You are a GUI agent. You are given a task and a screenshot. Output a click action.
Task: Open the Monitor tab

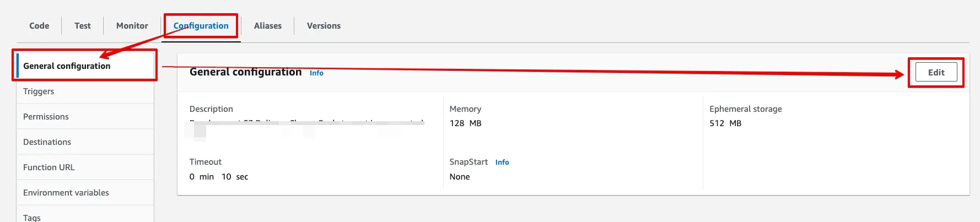point(132,26)
